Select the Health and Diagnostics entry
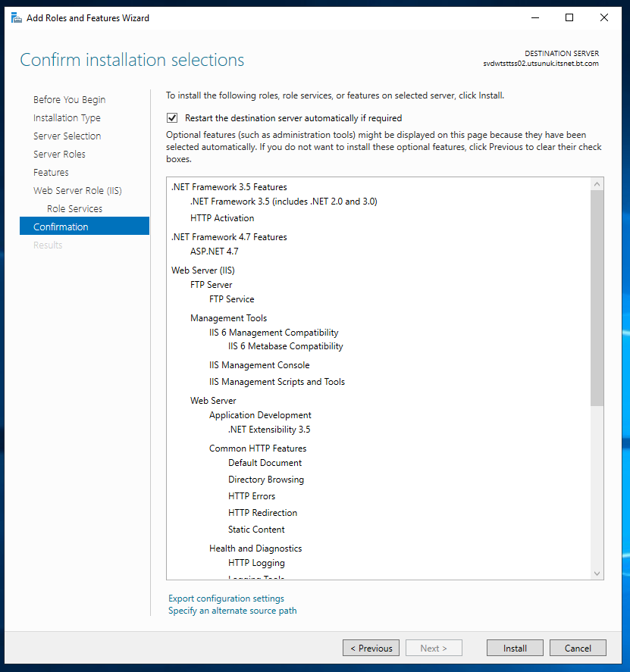Screen dimensions: 630x672 [255, 549]
